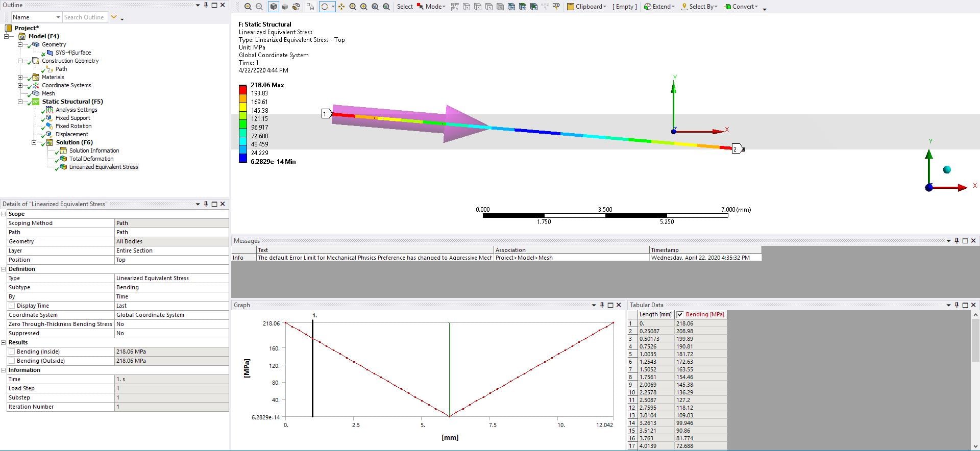This screenshot has width=980, height=451.
Task: Open the Clipboard dropdown
Action: (587, 7)
